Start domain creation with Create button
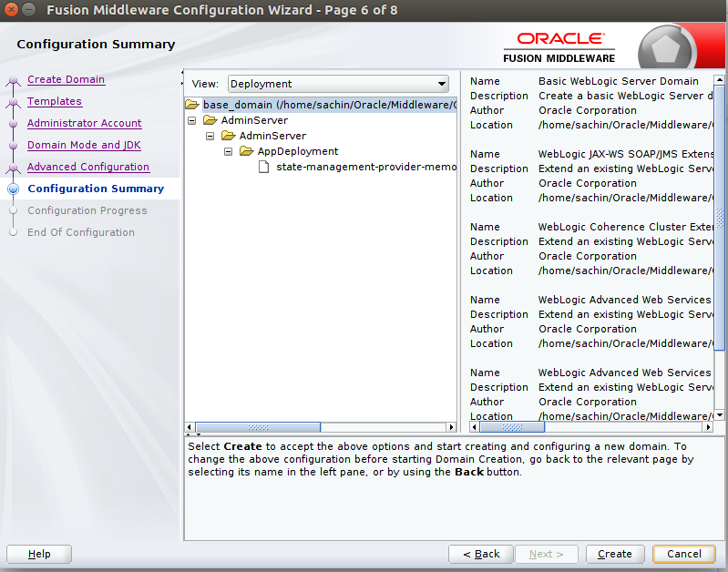Image resolution: width=728 pixels, height=572 pixels. [x=615, y=554]
